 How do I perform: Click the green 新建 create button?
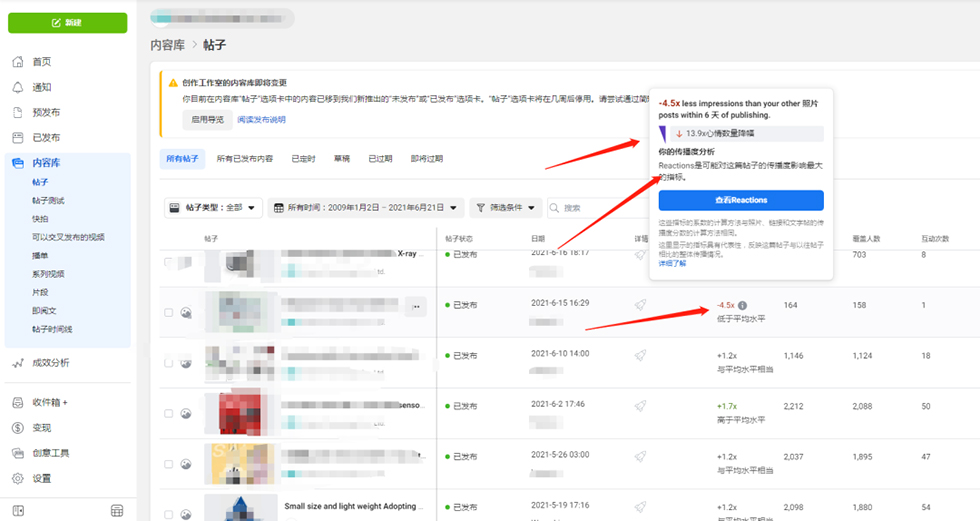point(68,23)
